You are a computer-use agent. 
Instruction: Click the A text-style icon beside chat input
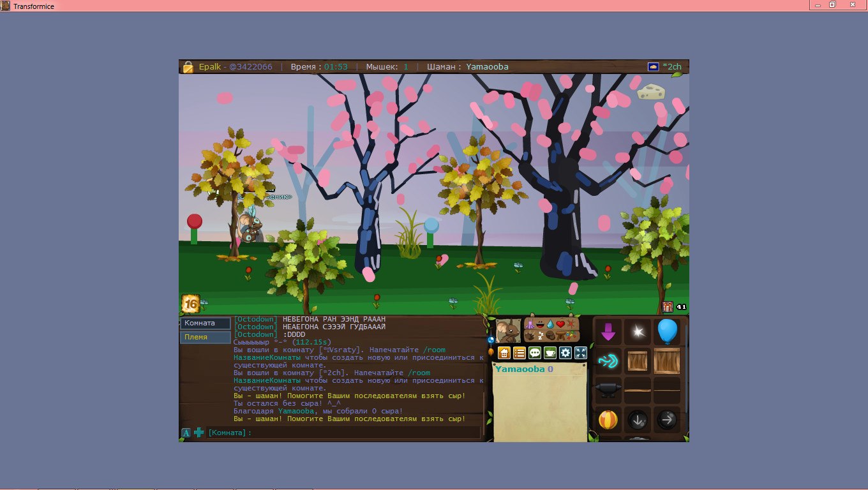coord(186,433)
